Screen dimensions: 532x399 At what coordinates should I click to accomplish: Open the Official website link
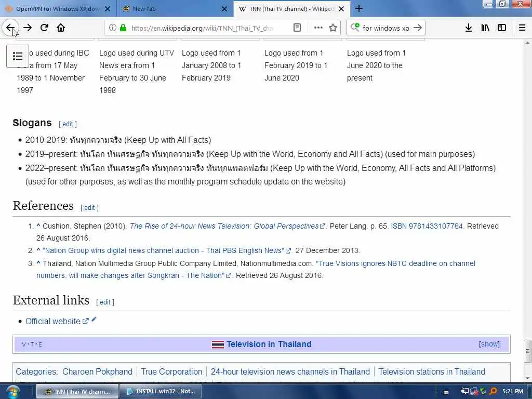57,321
